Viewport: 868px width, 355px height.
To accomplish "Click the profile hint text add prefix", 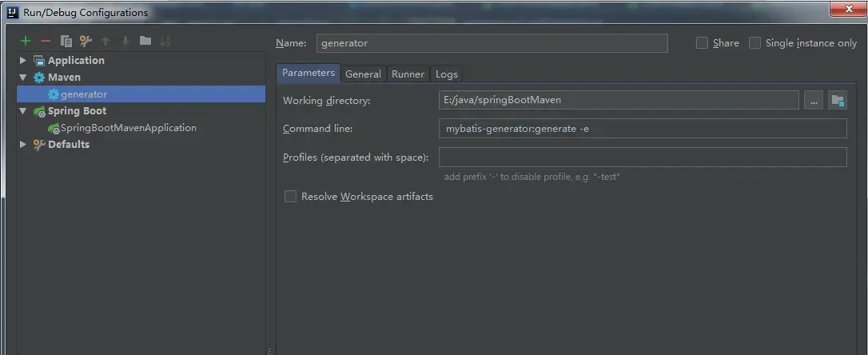I will tap(532, 177).
